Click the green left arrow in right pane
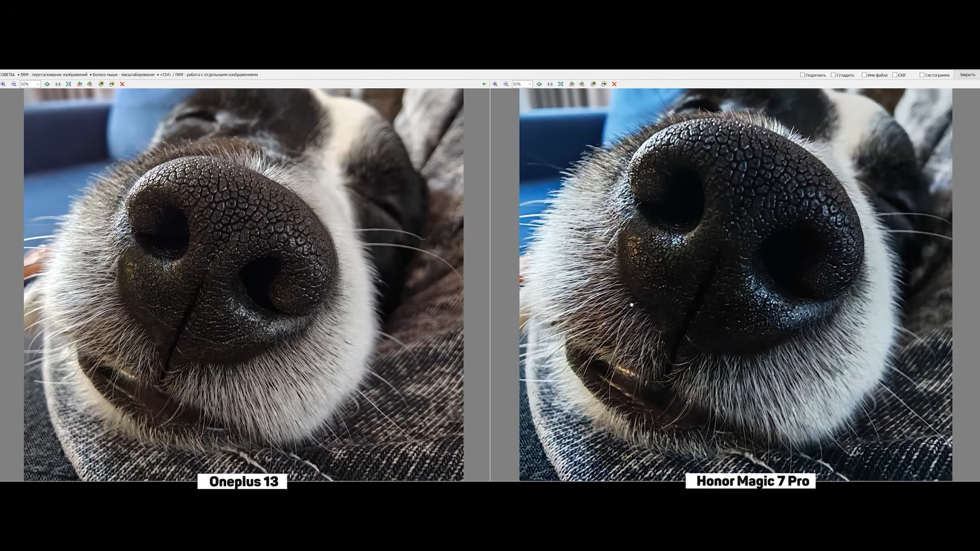This screenshot has width=980, height=551. click(484, 84)
